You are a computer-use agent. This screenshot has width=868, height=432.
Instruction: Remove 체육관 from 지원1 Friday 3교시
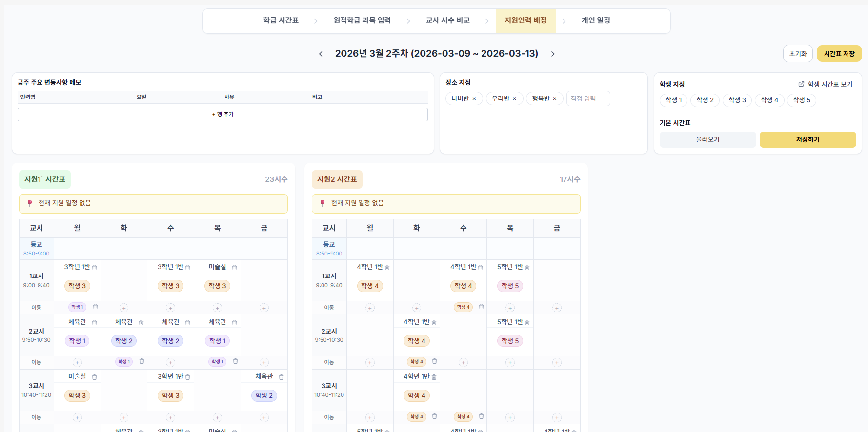click(281, 377)
